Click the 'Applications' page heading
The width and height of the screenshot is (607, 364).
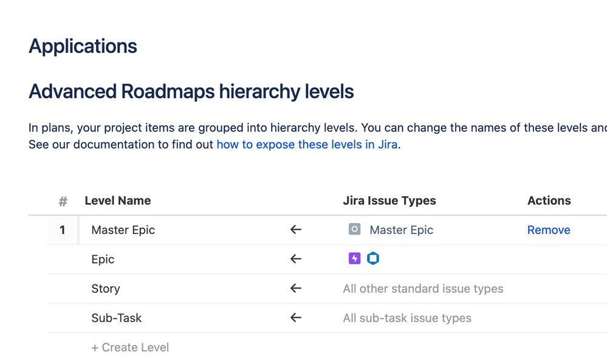[83, 46]
